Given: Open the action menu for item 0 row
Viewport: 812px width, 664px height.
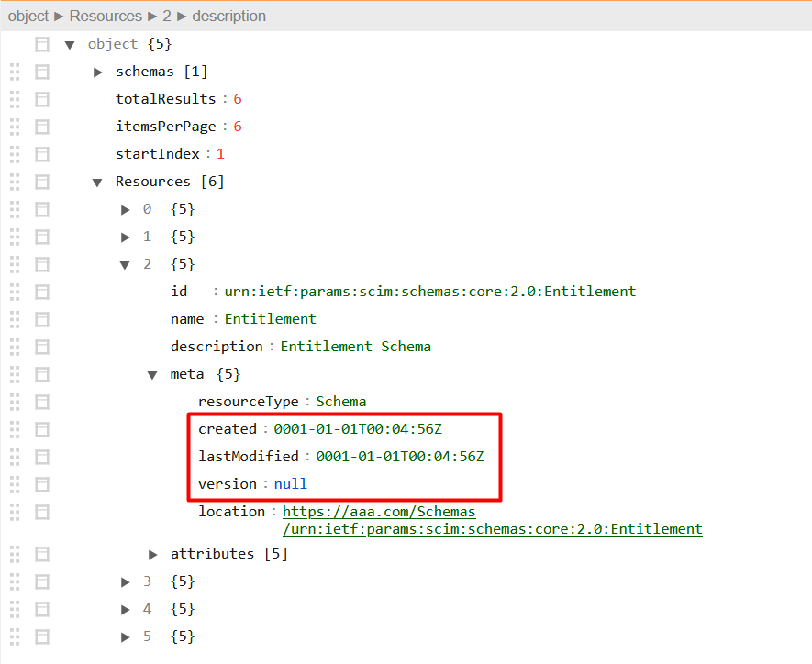Looking at the screenshot, I should tap(42, 210).
